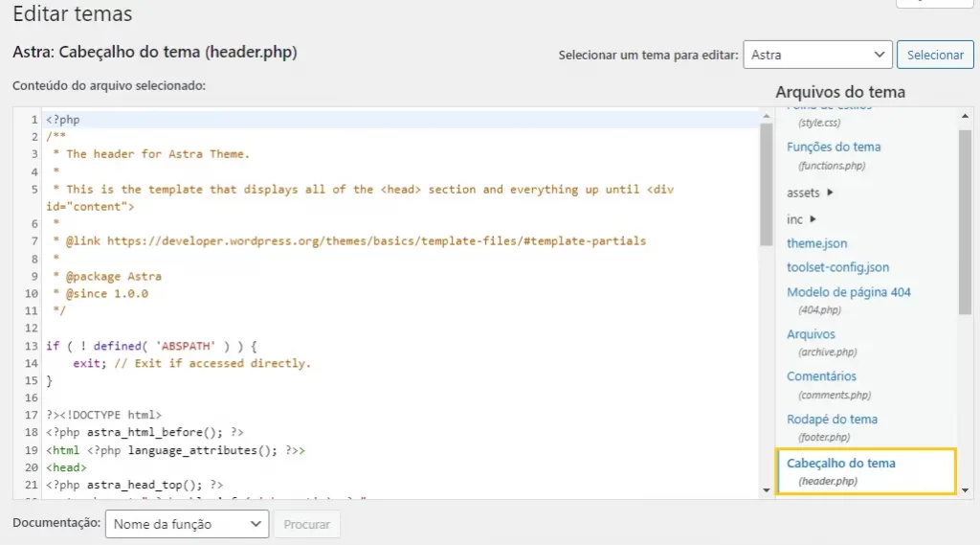Open Modelo de página 404 file
Viewport: 980px width, 545px height.
848,291
